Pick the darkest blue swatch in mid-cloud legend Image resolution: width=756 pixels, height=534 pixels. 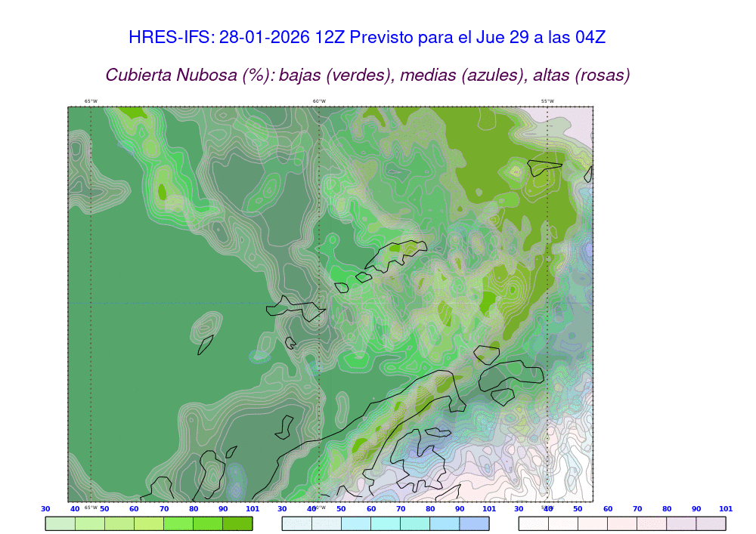[474, 523]
